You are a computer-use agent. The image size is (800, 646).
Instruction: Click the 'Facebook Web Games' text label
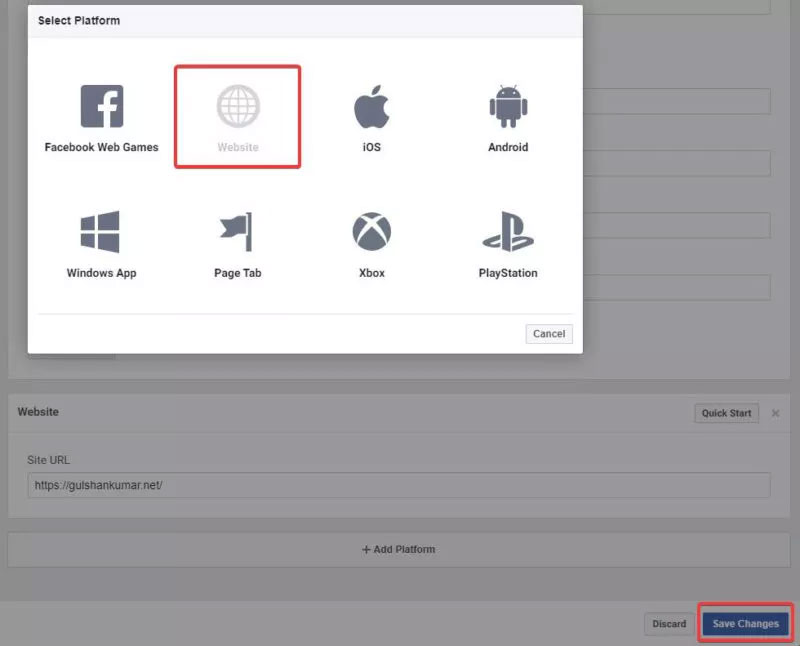[101, 147]
